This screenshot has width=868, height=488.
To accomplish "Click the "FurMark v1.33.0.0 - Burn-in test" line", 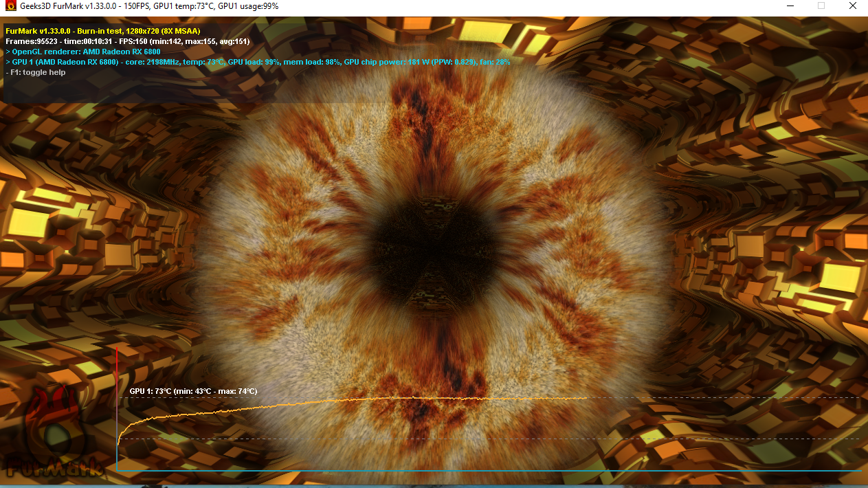I will [102, 31].
